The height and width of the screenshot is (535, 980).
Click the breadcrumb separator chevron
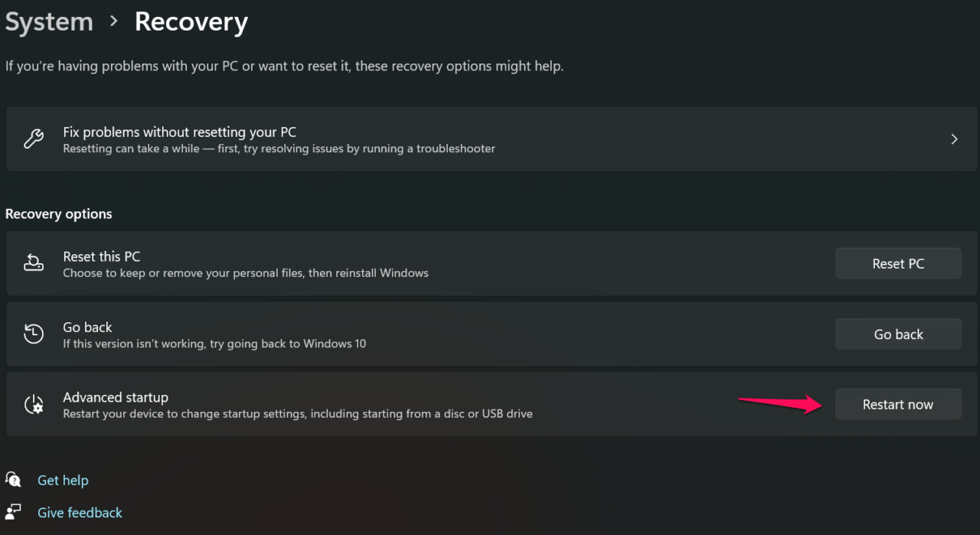114,21
